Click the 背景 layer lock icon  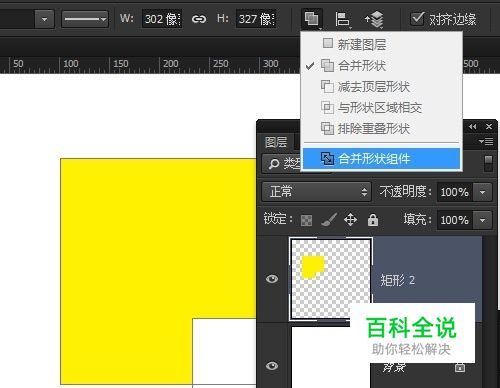click(460, 367)
